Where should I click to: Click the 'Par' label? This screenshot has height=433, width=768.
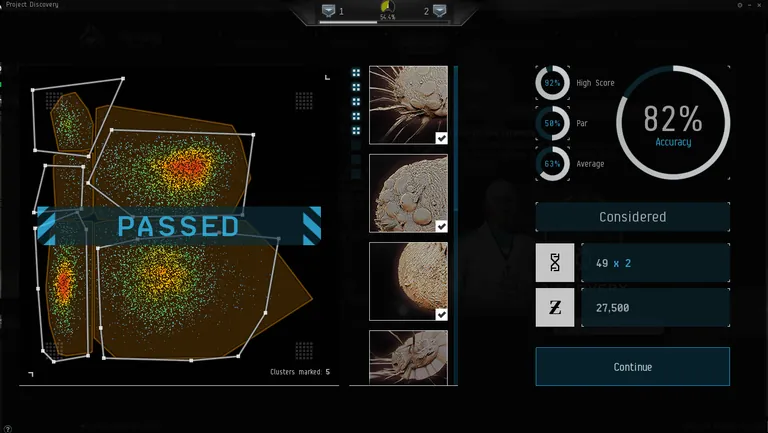[582, 123]
